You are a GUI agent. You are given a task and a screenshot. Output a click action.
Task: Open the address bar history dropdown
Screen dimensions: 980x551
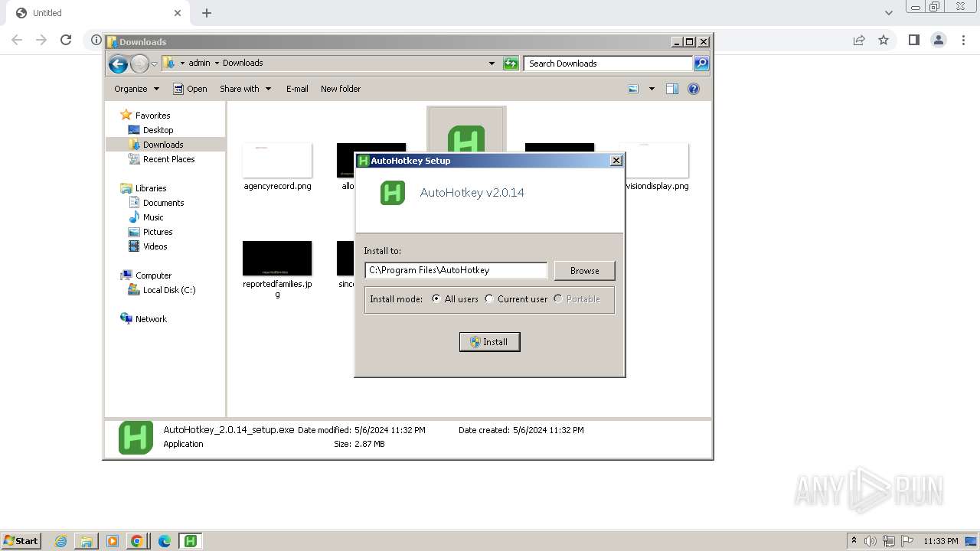coord(492,64)
